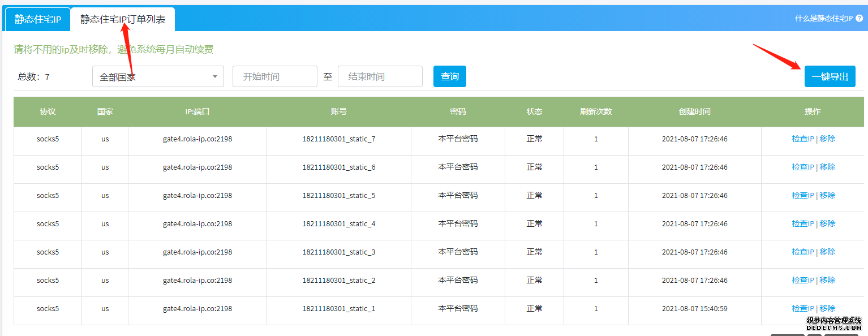Screen dimensions: 868x336
Task: Click 移除 for the bottom 18211180301_static_1 row
Action: 827,308
